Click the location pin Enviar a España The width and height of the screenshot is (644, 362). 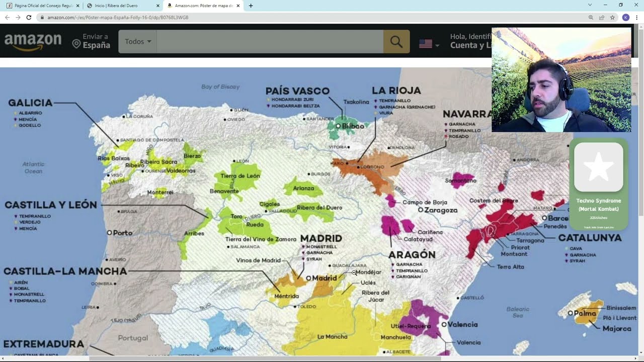point(91,41)
